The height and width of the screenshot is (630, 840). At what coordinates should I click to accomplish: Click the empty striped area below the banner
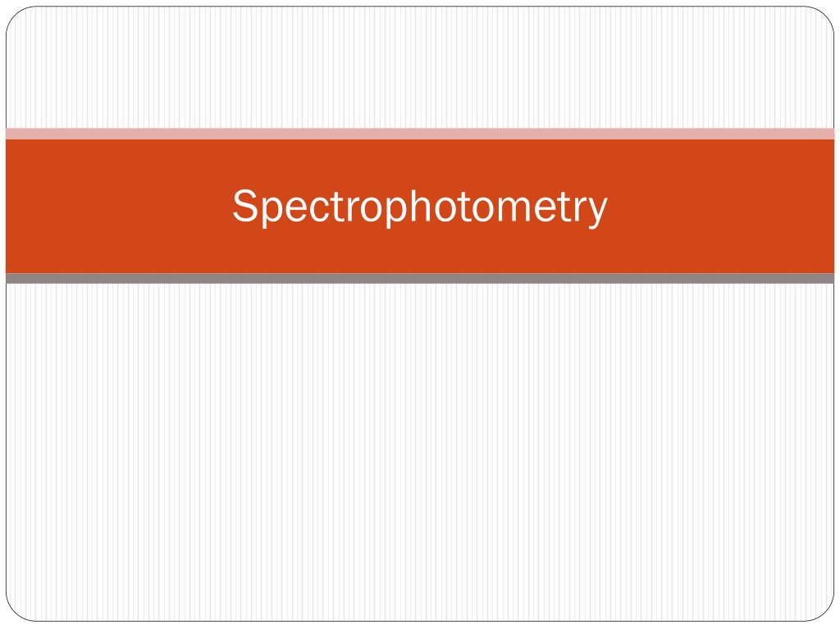pyautogui.click(x=420, y=452)
